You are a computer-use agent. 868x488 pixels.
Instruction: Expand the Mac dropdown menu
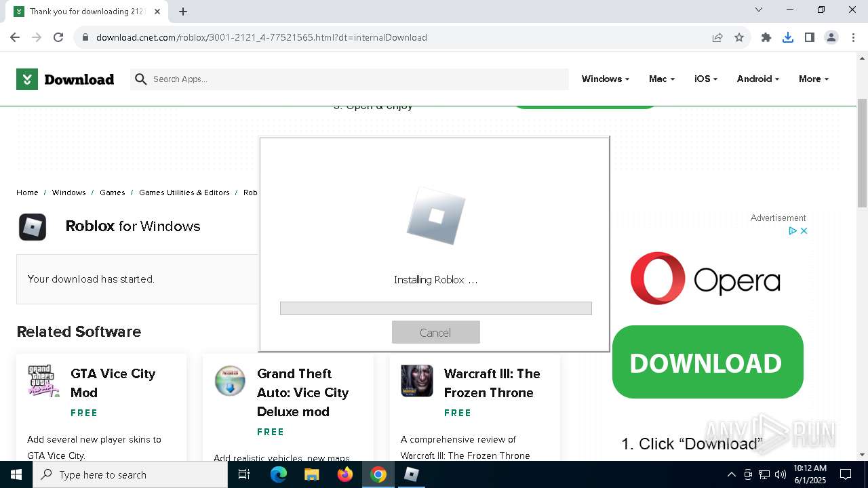pyautogui.click(x=662, y=79)
